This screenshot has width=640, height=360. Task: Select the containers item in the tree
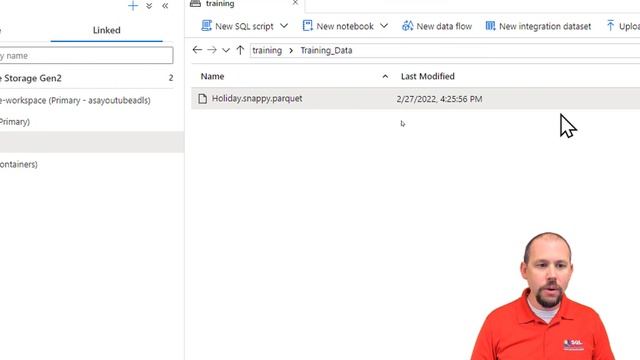(x=19, y=164)
